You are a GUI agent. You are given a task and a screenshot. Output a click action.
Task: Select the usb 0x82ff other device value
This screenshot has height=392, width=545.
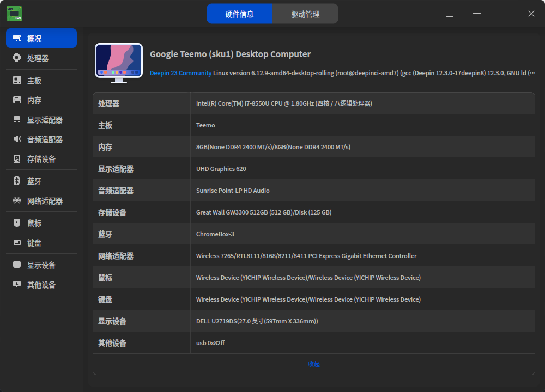point(210,343)
